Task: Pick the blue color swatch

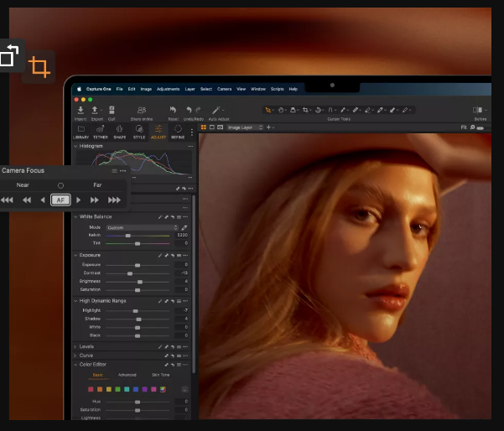Action: click(x=136, y=389)
